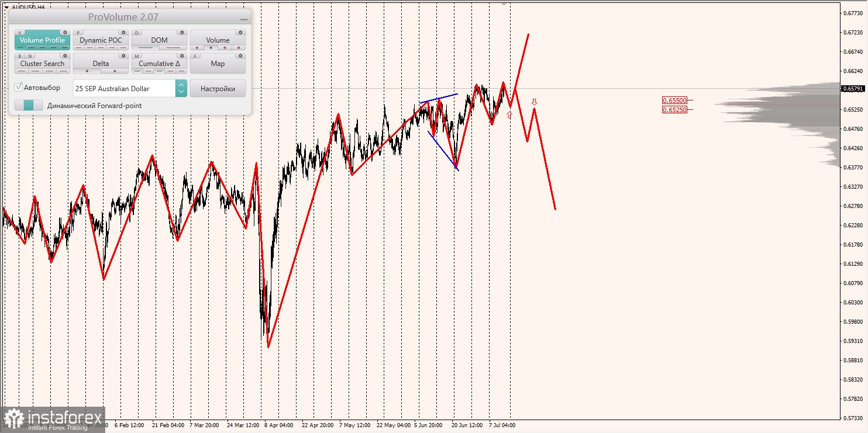Enable the Delta indicator

[x=101, y=63]
